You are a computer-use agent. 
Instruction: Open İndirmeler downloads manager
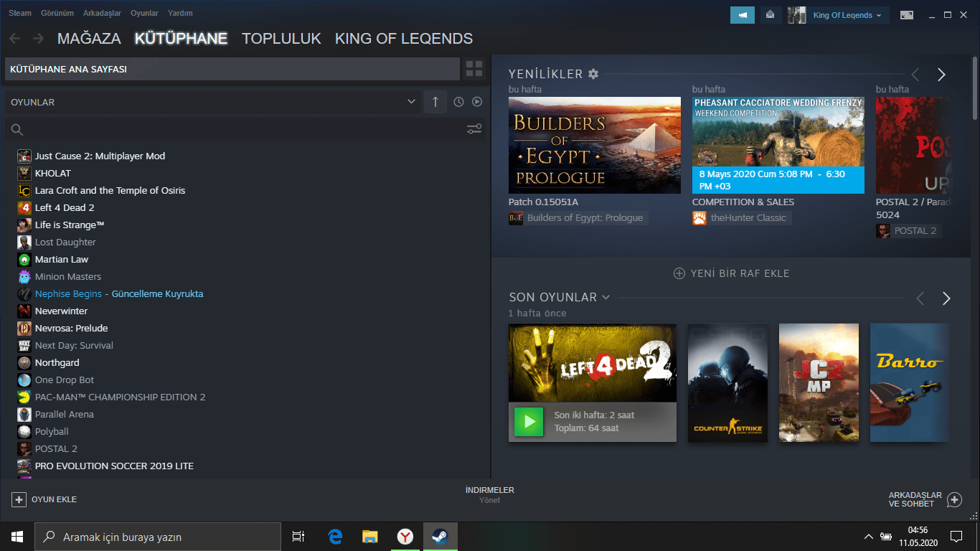tap(490, 495)
